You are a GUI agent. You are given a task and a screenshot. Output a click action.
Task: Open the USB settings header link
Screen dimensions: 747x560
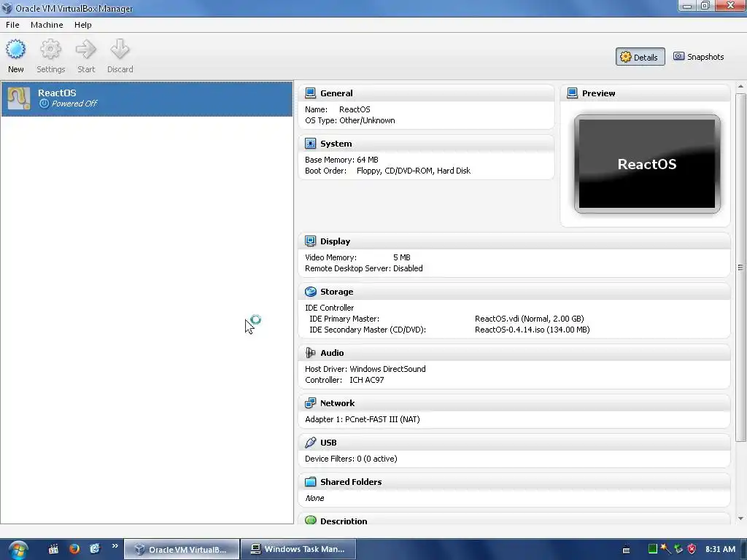(328, 443)
